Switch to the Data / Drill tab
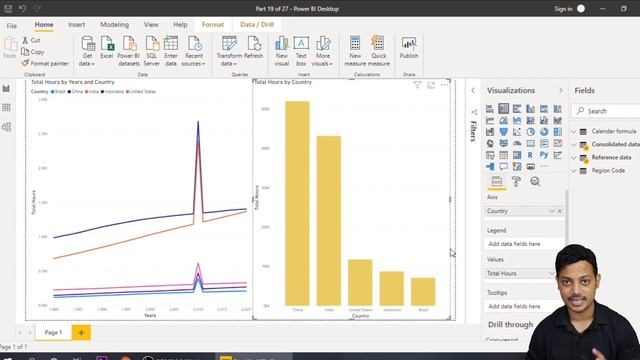 click(257, 24)
